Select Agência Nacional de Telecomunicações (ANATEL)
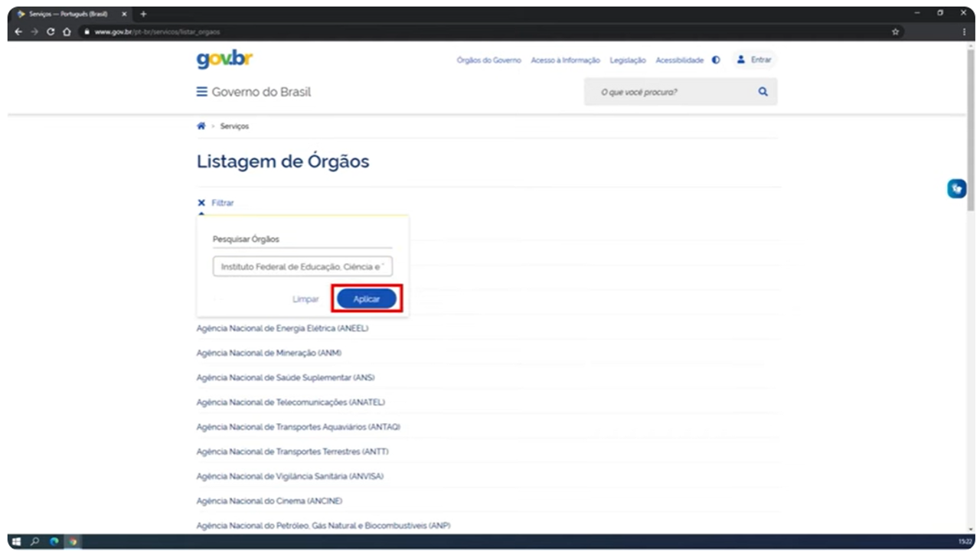 (290, 402)
